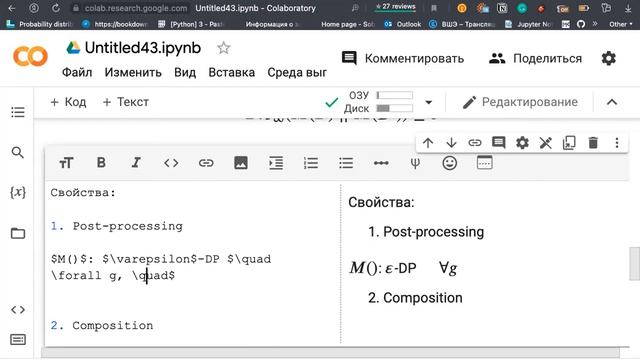Open the Other bookmarks folder
Screen dimensions: 640x360
coord(620,24)
